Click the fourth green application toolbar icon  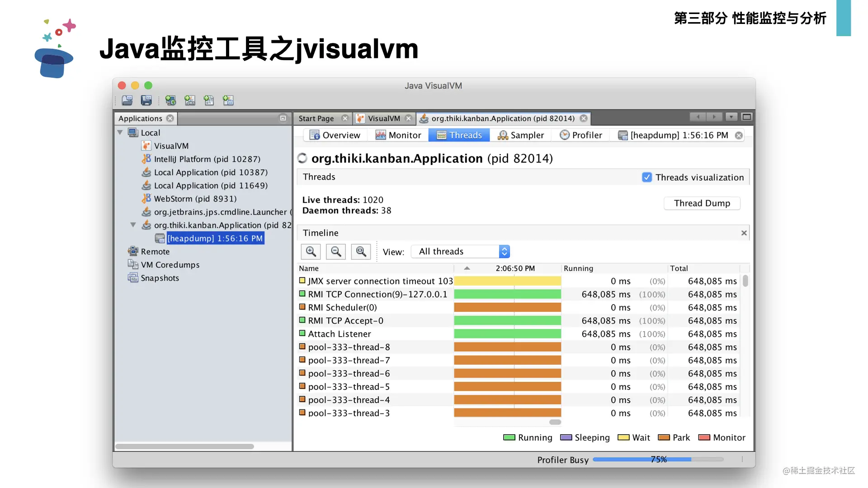click(x=228, y=100)
